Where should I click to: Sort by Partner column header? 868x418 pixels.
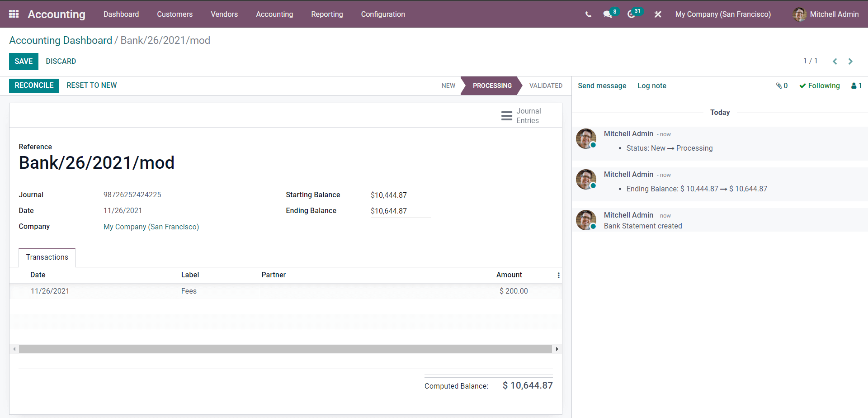point(274,275)
